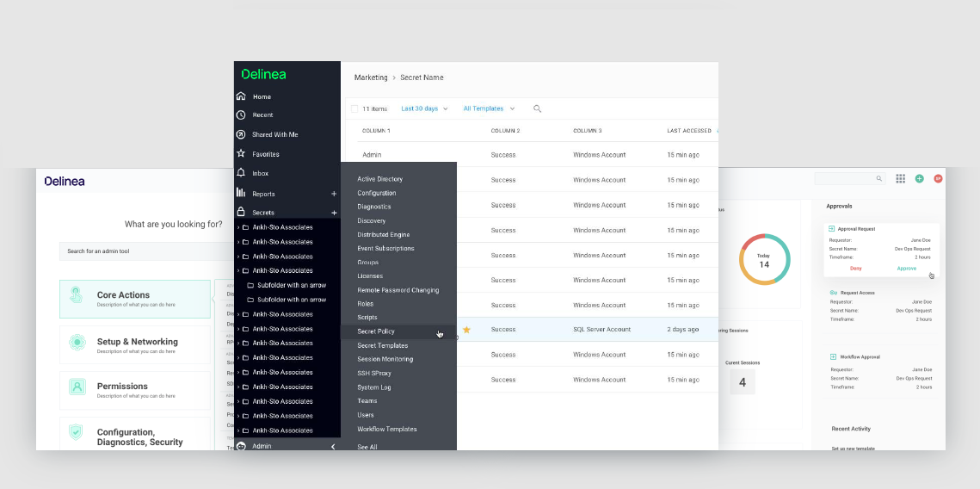Screen dimensions: 980x489
Task: Click the Core Actions hand icon
Action: [x=77, y=294]
